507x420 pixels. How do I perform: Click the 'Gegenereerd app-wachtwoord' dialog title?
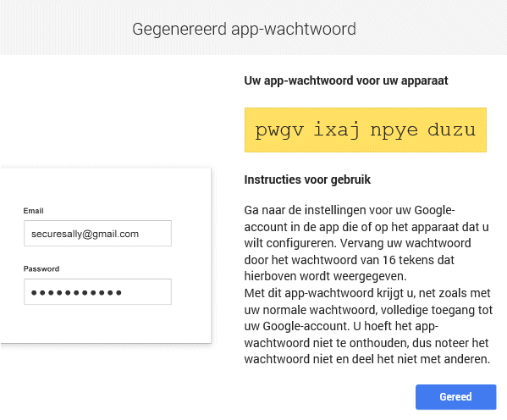coord(244,29)
